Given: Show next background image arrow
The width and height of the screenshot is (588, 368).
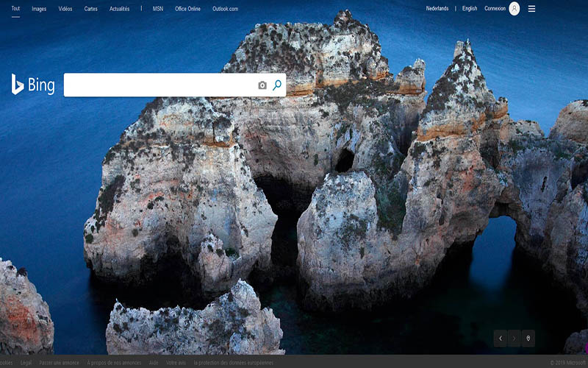Looking at the screenshot, I should [514, 339].
